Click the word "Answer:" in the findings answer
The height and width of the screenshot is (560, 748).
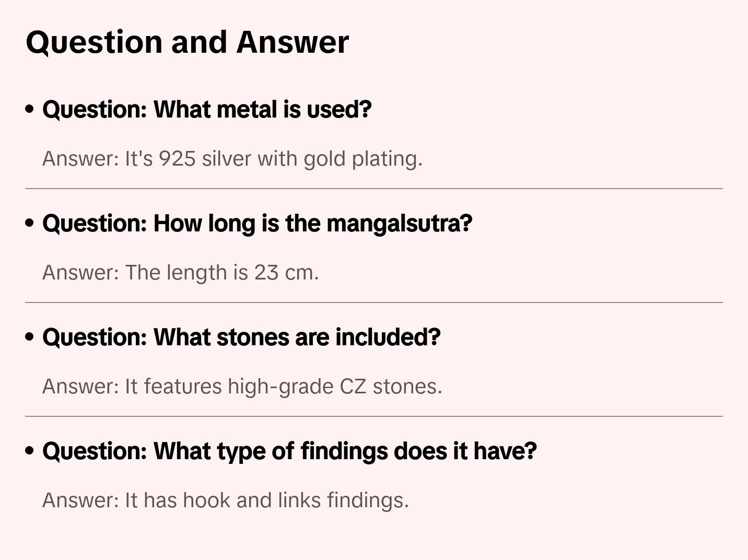(81, 500)
